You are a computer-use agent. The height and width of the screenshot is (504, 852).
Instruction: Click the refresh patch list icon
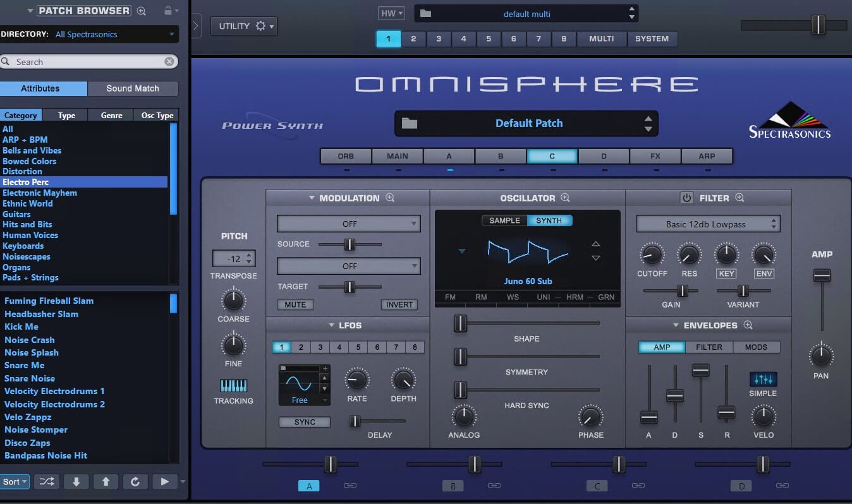click(x=135, y=482)
